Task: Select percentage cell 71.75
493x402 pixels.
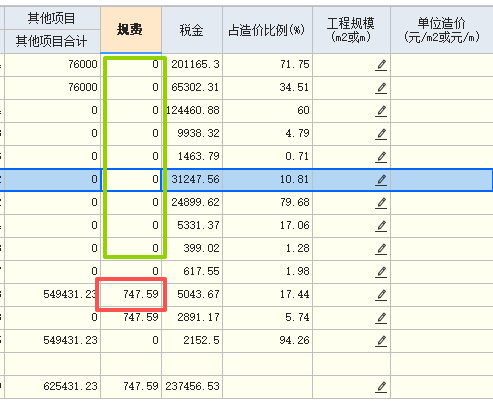Action: 267,65
